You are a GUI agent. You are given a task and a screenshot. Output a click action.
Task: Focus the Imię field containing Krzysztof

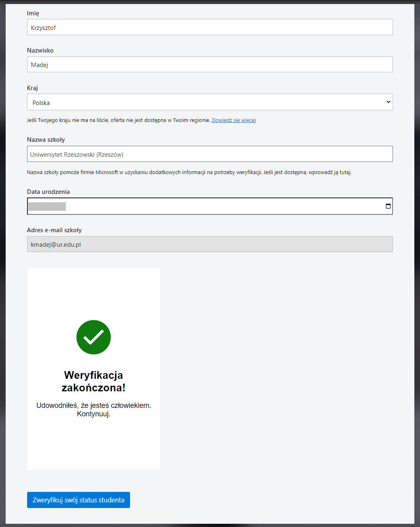210,27
